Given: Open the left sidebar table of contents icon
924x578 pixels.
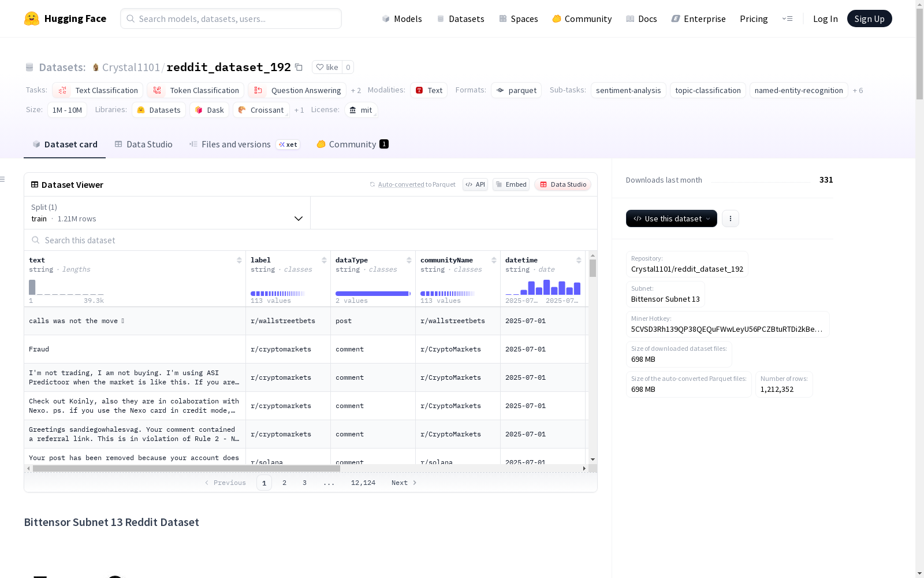Looking at the screenshot, I should click(3, 179).
